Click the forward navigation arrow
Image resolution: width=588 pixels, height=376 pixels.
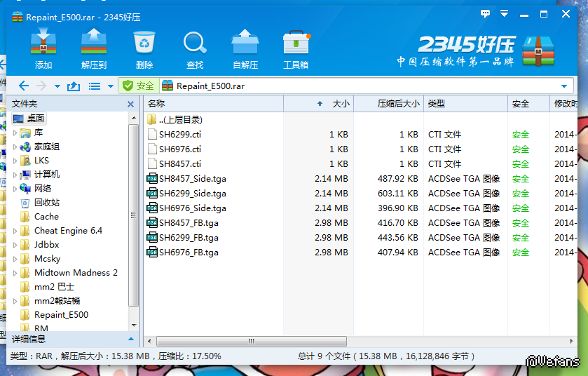click(41, 86)
